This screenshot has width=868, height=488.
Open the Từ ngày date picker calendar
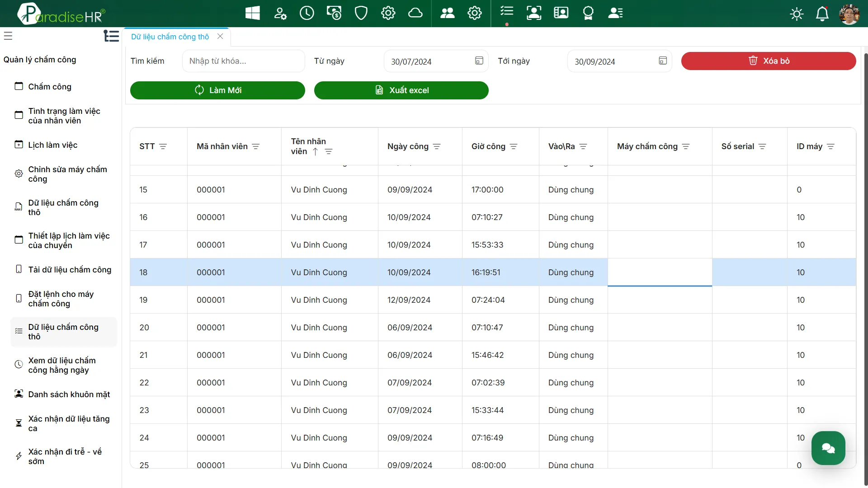tap(479, 61)
